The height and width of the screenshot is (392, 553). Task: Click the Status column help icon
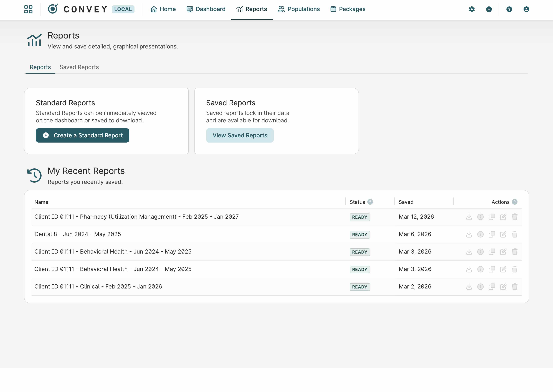[x=370, y=202]
